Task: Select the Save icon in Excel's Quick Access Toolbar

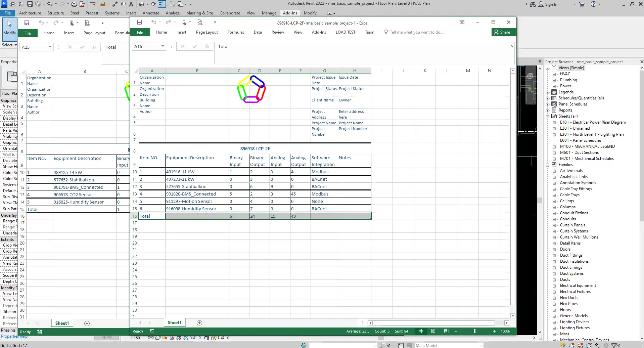Action: [139, 23]
